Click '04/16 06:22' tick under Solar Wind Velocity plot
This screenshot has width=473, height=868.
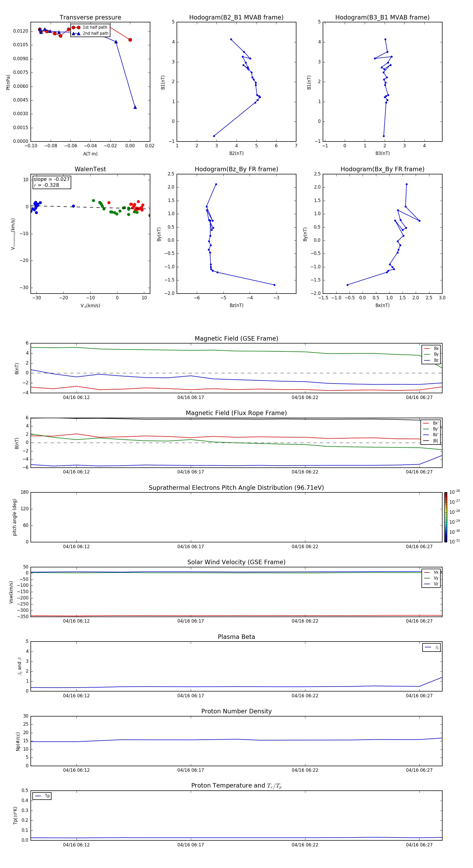(x=305, y=621)
